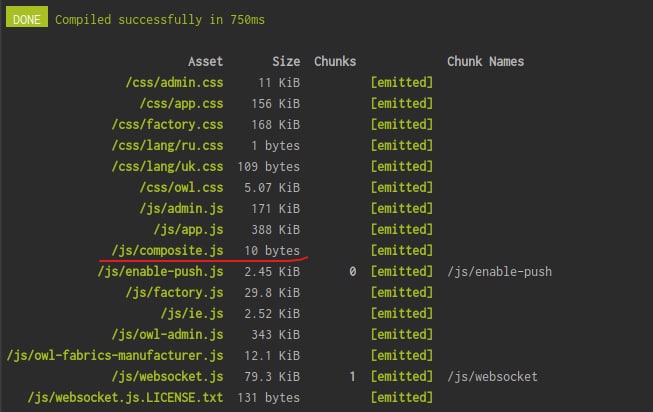The width and height of the screenshot is (653, 412).
Task: Click the '131 bytes' size value
Action: (269, 397)
